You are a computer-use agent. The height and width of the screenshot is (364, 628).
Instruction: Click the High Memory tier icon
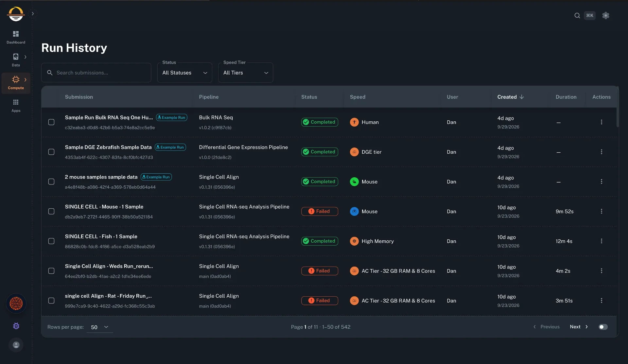(354, 241)
